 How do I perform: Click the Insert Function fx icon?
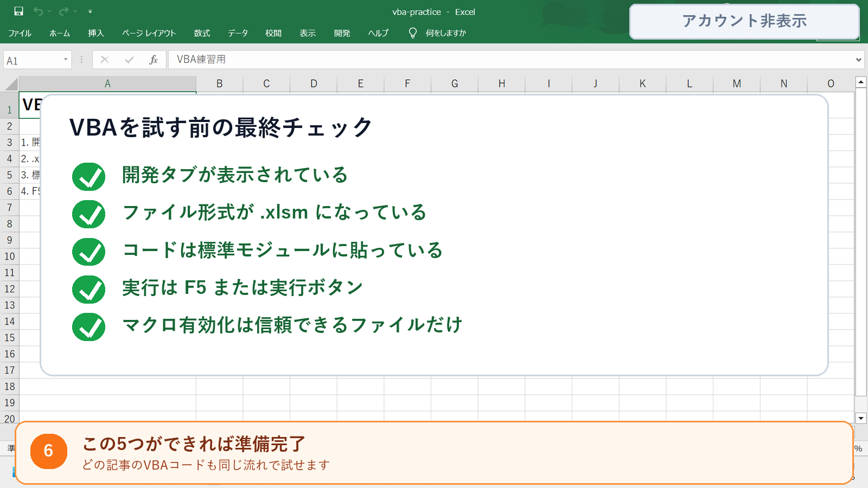154,60
